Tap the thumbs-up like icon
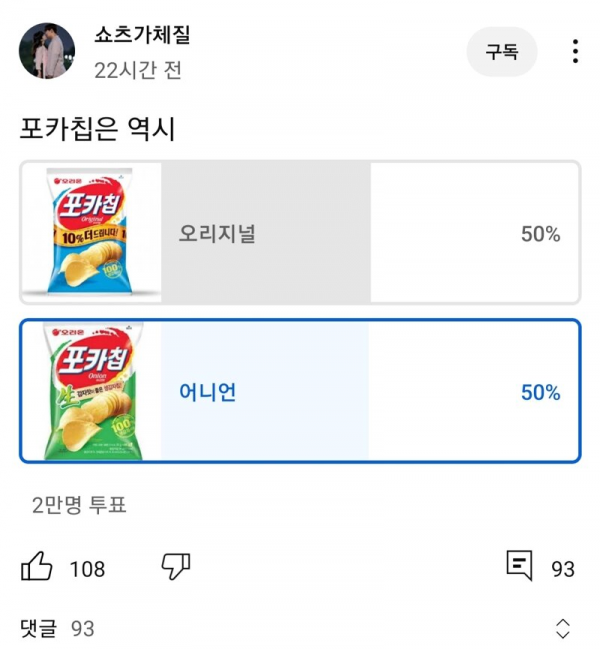Screen dimensions: 600x649 [x=37, y=568]
